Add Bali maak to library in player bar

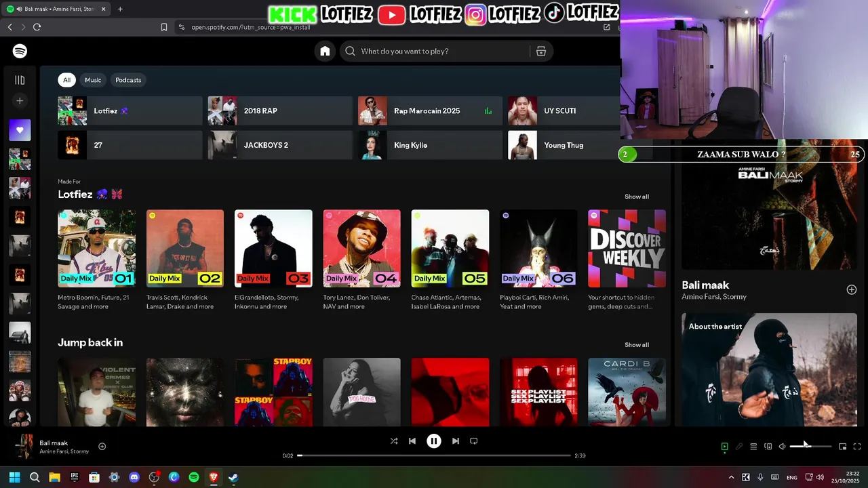click(x=102, y=446)
